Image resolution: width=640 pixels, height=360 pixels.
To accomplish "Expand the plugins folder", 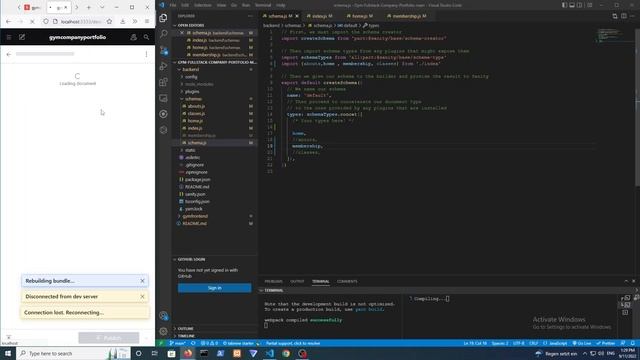I will (192, 91).
